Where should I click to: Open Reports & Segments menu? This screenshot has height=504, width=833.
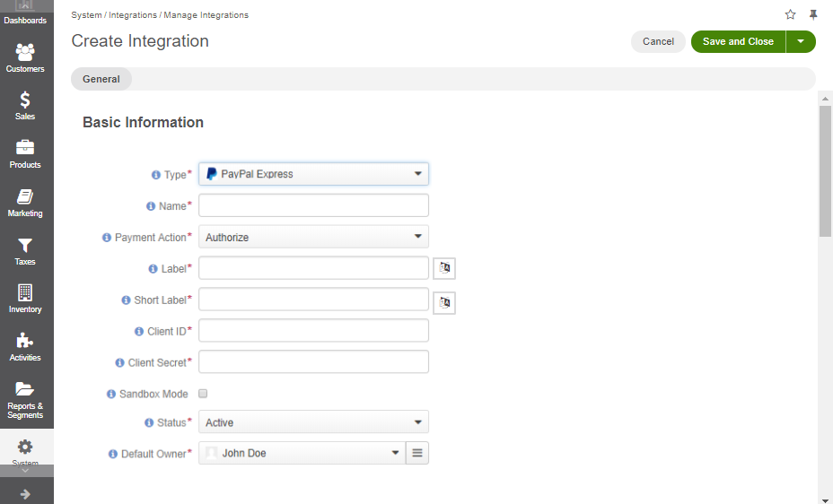click(25, 401)
